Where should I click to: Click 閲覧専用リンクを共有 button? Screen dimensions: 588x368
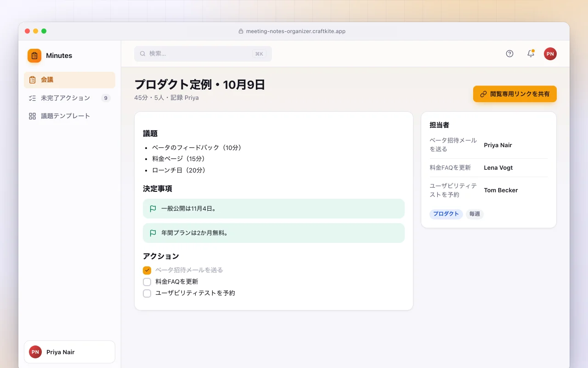point(515,94)
